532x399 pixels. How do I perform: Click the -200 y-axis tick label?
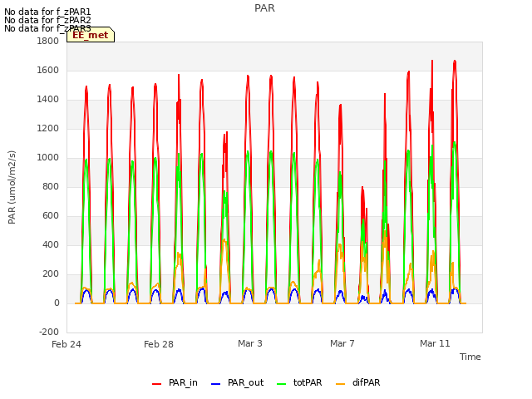click(x=49, y=332)
